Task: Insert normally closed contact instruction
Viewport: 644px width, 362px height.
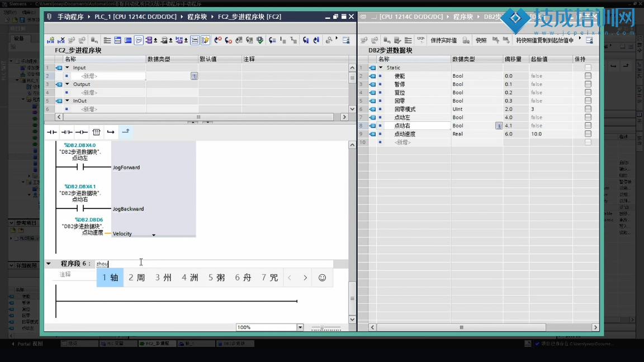Action: pyautogui.click(x=67, y=132)
